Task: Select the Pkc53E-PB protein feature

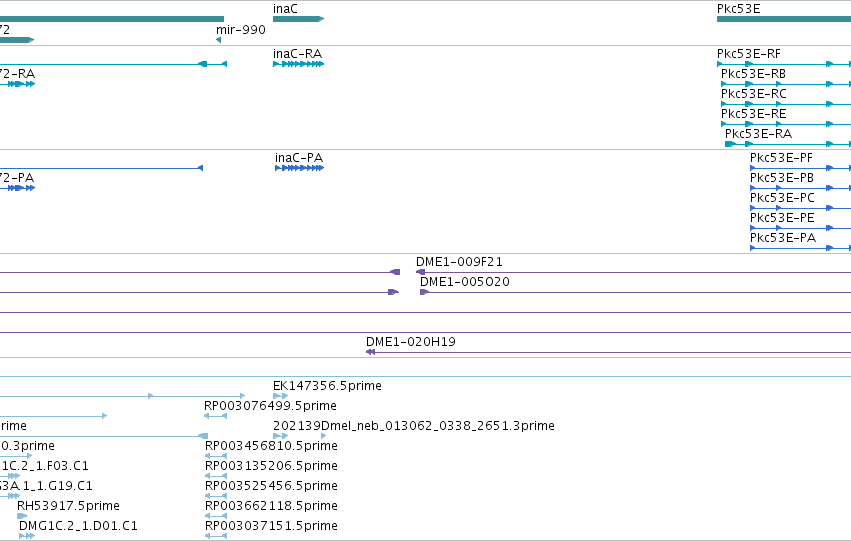Action: (x=801, y=188)
